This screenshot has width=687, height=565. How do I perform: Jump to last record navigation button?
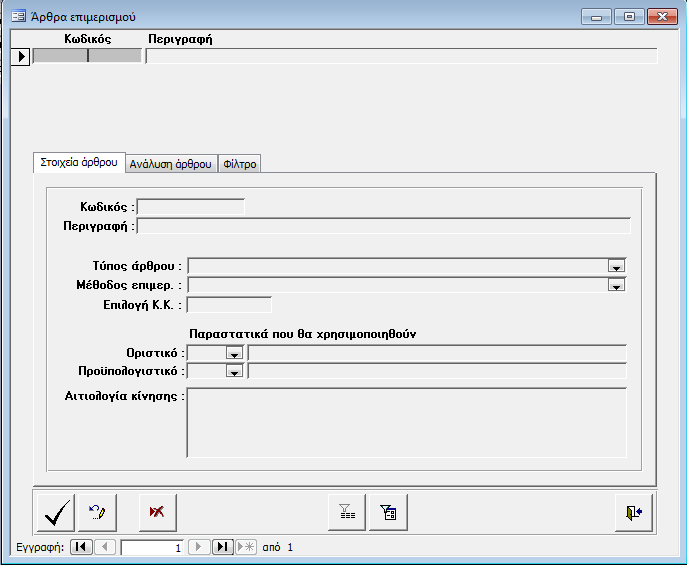222,547
